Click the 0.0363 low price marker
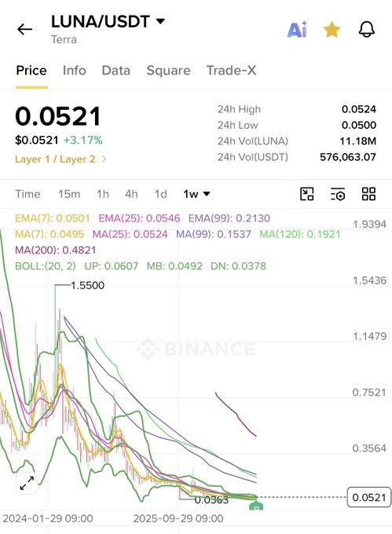Screen dimensions: 392x534 (x=211, y=500)
